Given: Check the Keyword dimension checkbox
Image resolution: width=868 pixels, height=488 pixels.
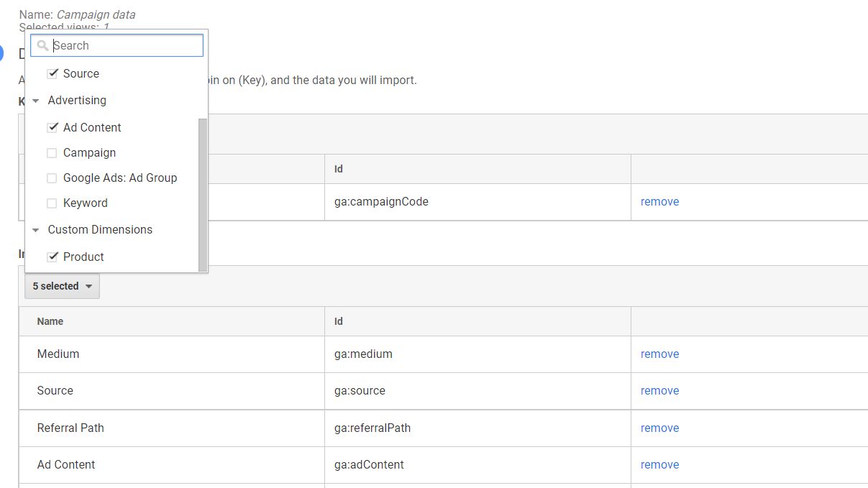Looking at the screenshot, I should 51,203.
